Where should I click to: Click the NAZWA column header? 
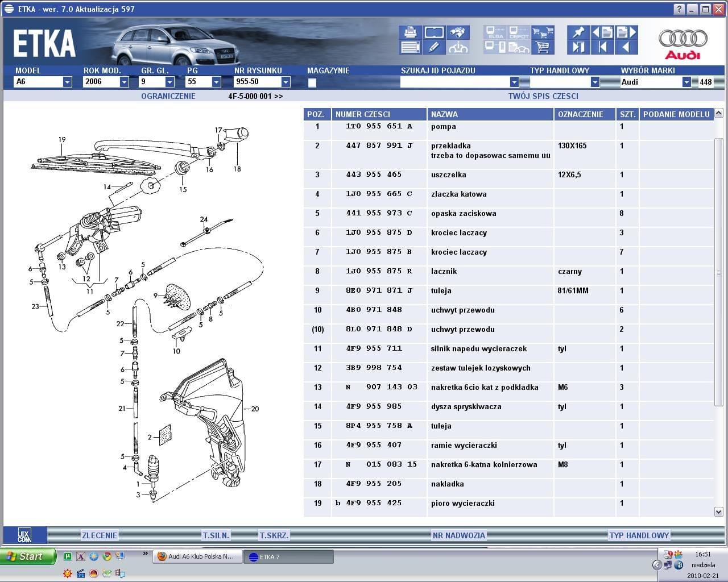[490, 114]
